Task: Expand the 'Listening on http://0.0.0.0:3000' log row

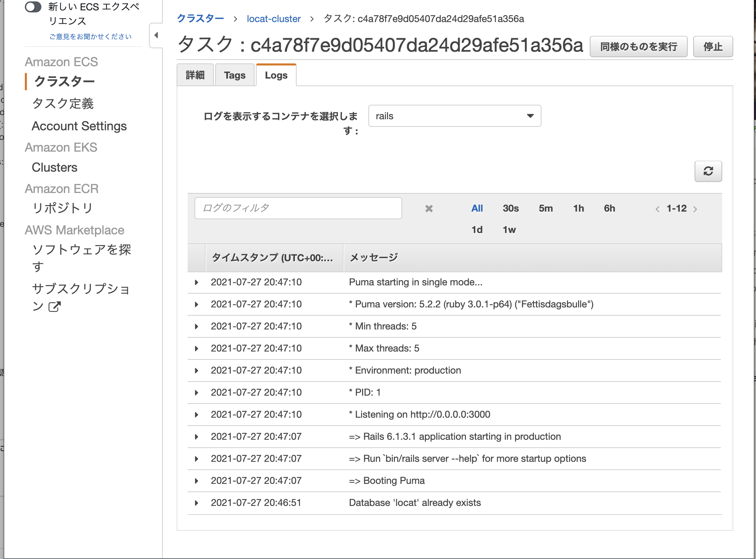Action: point(197,415)
